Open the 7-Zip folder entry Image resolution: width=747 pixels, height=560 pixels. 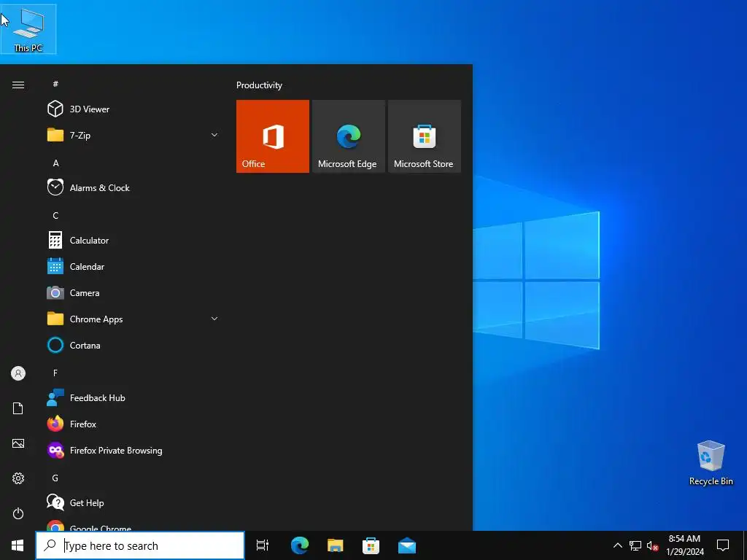click(x=133, y=135)
